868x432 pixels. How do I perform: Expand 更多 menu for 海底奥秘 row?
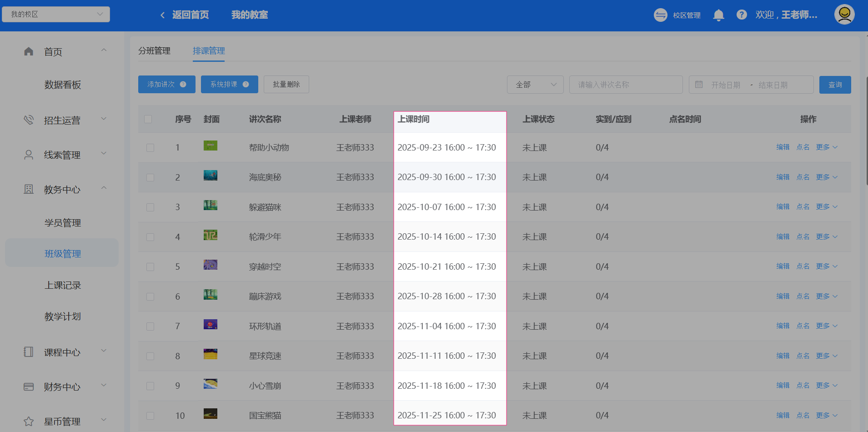click(x=826, y=177)
